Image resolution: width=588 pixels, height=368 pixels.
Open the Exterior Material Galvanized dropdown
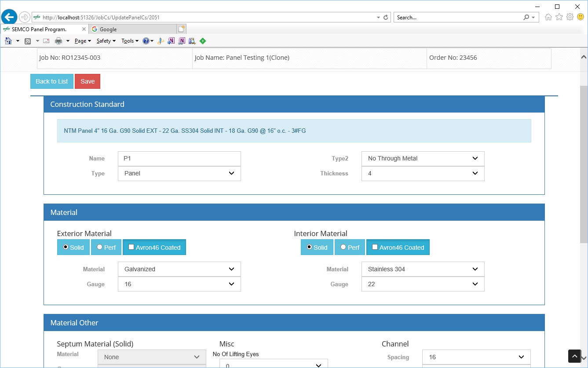coord(179,270)
